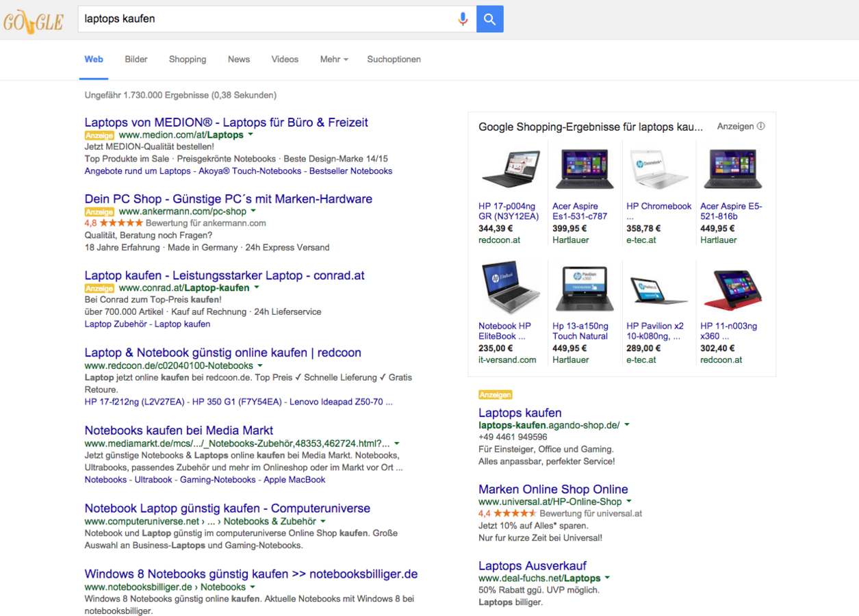Open Windows 8 Notebooks notebooksbilliger.de result
This screenshot has height=616, width=859.
click(251, 574)
